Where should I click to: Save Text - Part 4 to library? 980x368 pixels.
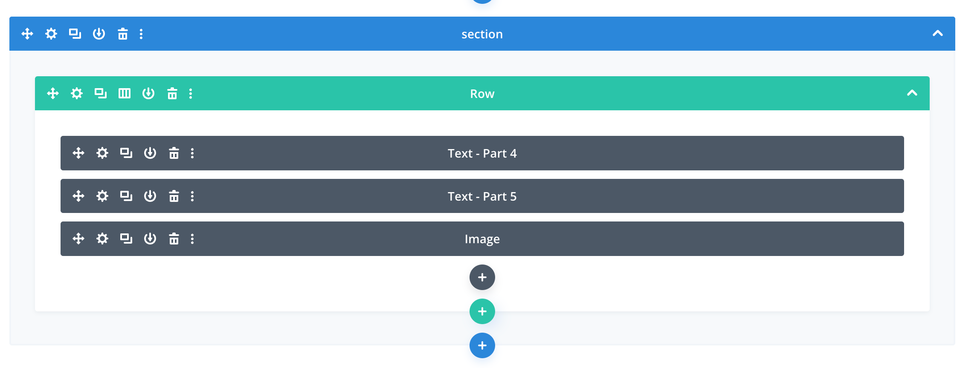[150, 153]
